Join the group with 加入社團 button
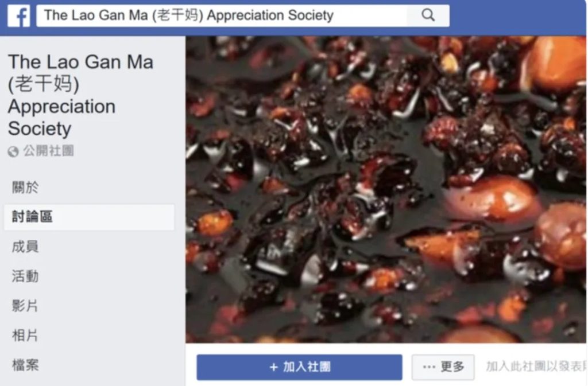This screenshot has height=386, width=588. coord(299,367)
